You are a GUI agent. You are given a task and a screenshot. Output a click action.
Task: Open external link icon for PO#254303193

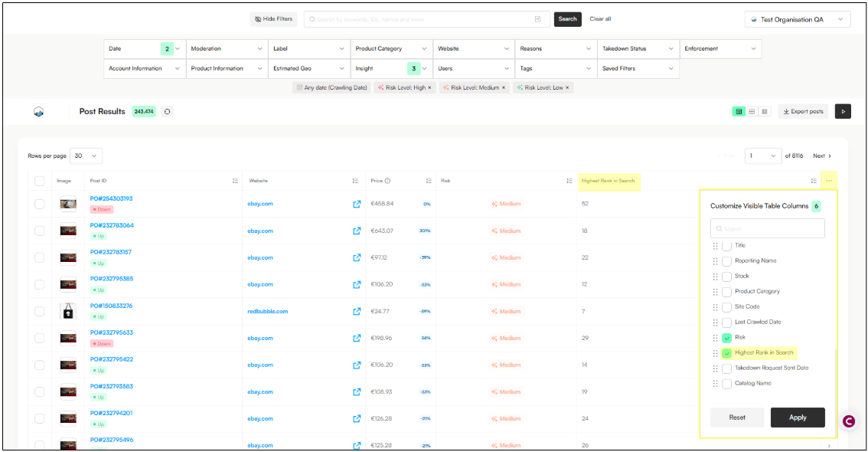click(357, 204)
